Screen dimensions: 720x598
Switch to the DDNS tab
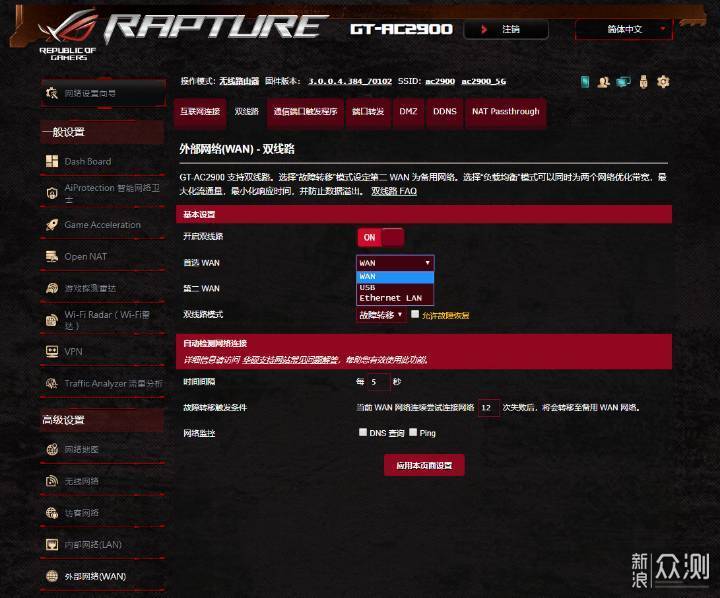[x=444, y=112]
